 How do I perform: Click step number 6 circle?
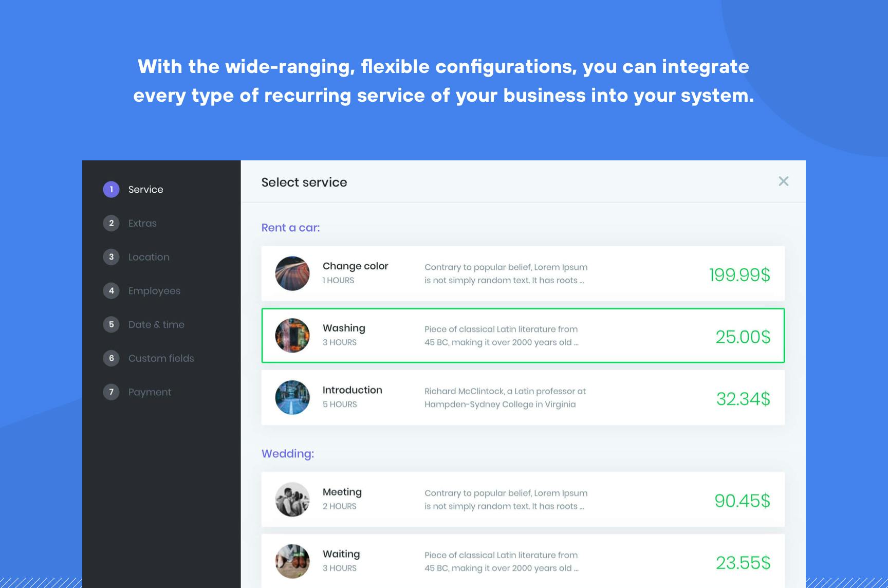tap(111, 358)
